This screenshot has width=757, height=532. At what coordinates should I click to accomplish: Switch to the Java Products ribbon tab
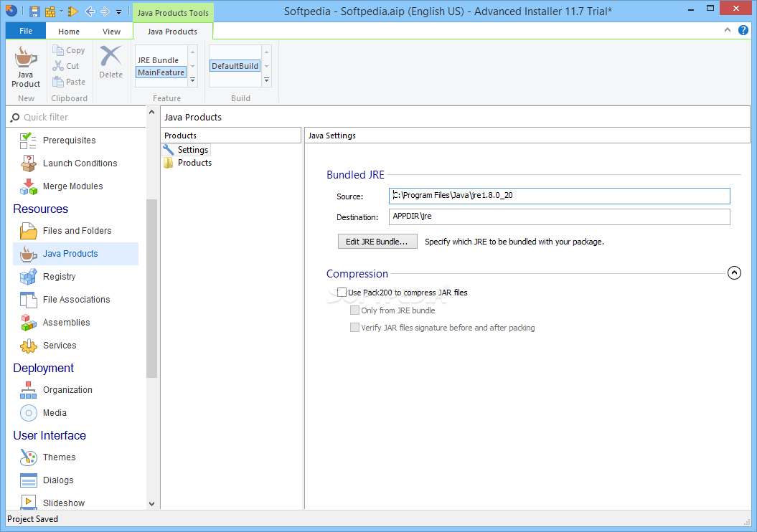(172, 32)
